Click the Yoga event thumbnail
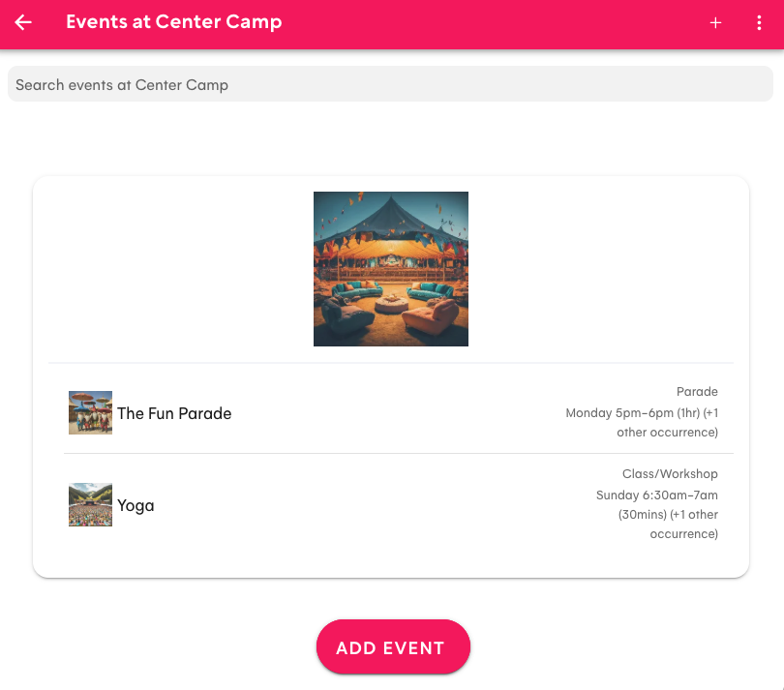The height and width of the screenshot is (690, 784). [90, 504]
